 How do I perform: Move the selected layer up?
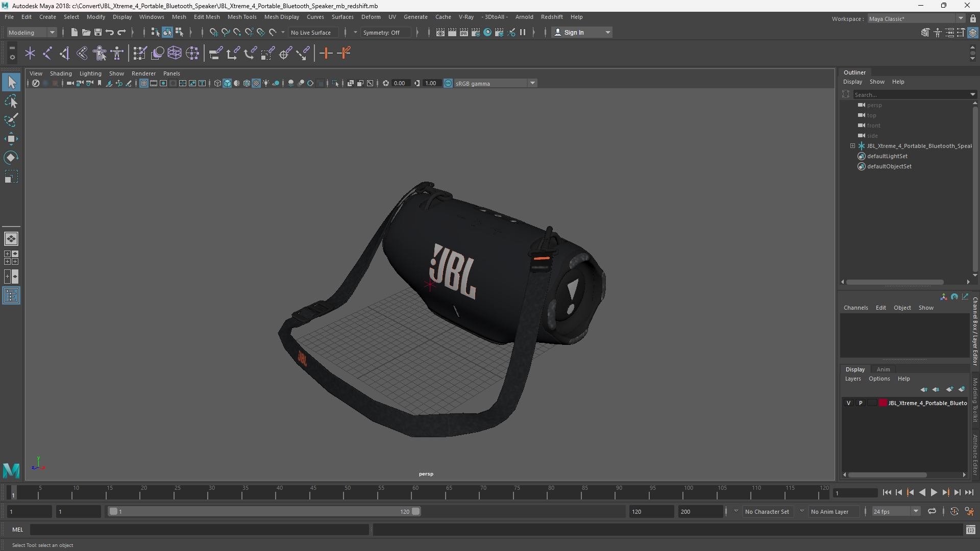tap(924, 389)
